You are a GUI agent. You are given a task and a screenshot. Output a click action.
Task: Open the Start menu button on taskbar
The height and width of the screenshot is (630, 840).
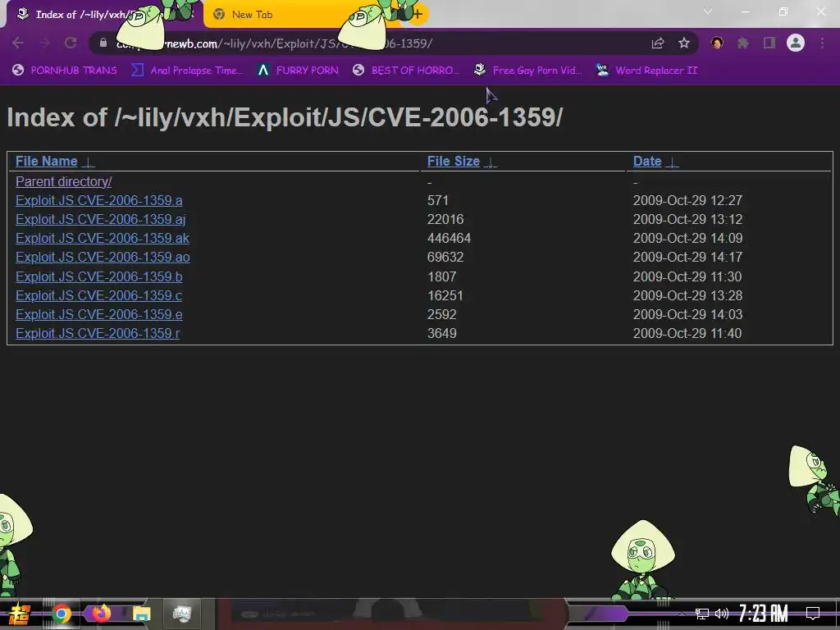tap(20, 614)
